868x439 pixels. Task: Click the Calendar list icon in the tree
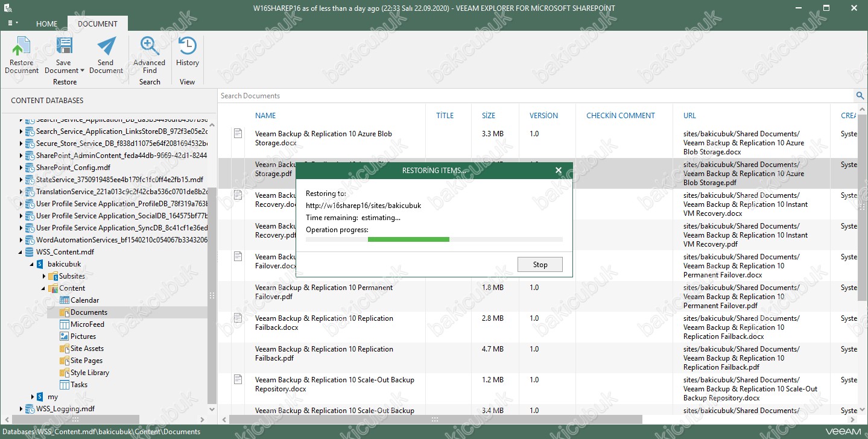pos(65,300)
